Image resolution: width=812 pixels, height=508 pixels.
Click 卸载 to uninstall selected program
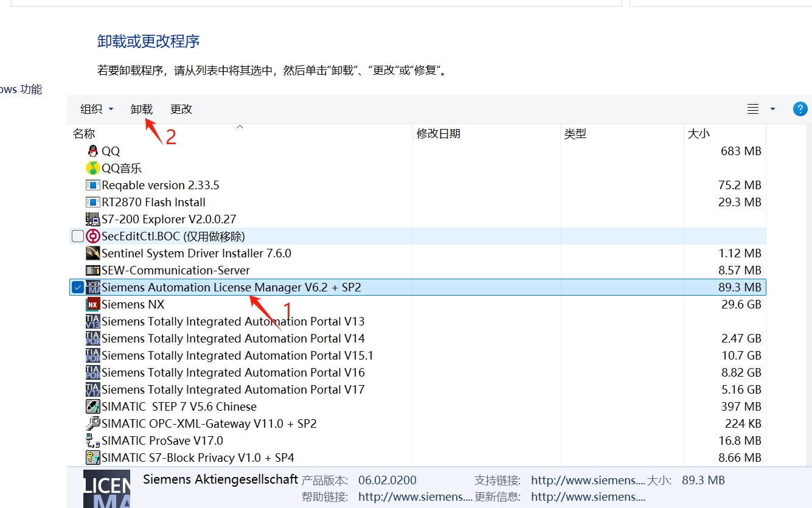[x=142, y=109]
